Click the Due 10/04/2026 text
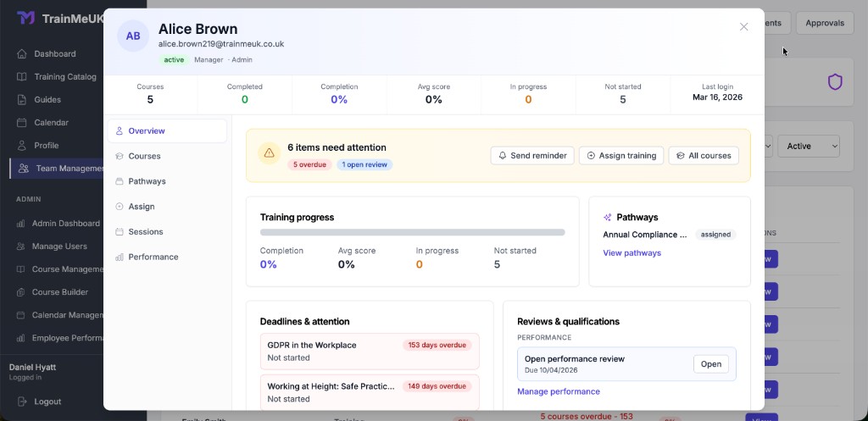 (550, 370)
